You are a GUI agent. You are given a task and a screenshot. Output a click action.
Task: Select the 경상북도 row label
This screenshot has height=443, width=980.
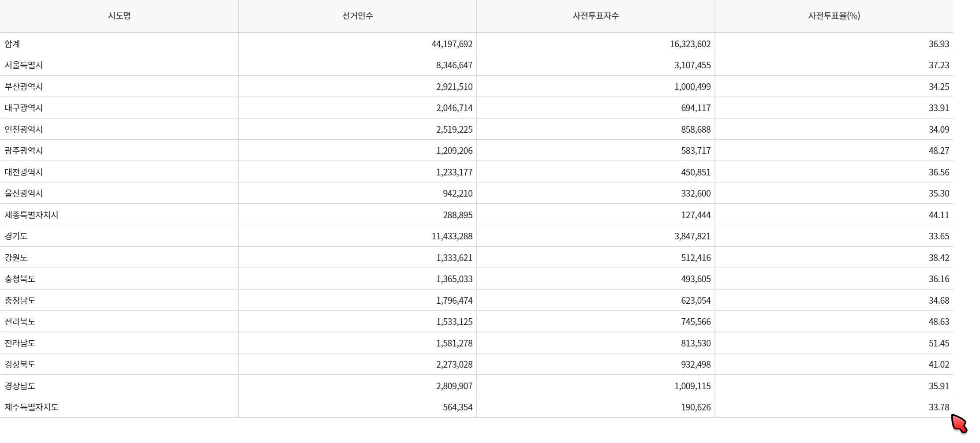click(x=20, y=365)
